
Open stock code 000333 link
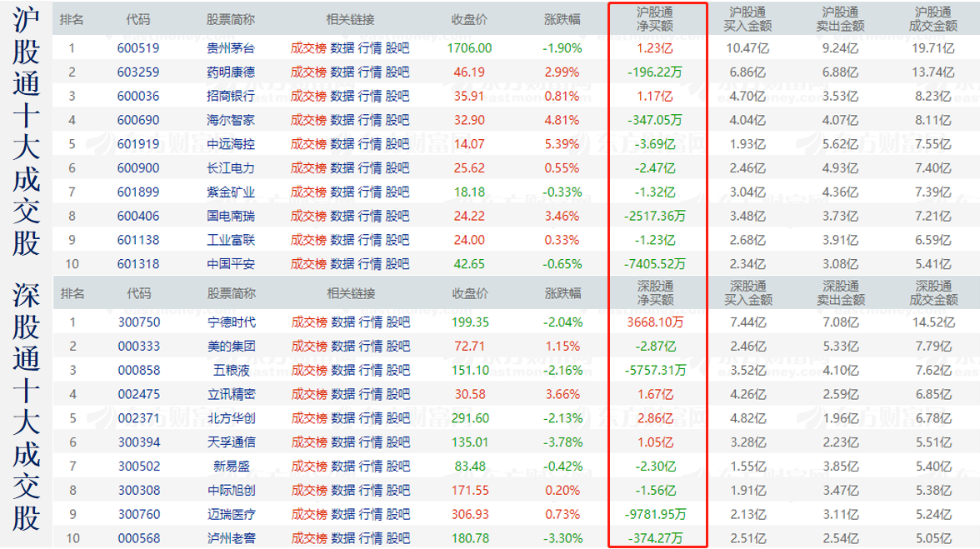pos(139,347)
